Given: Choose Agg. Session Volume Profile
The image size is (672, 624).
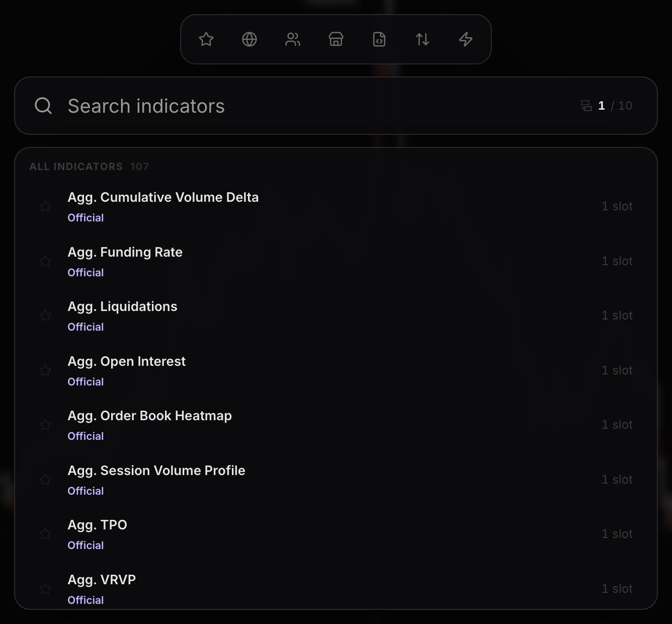Looking at the screenshot, I should 336,480.
